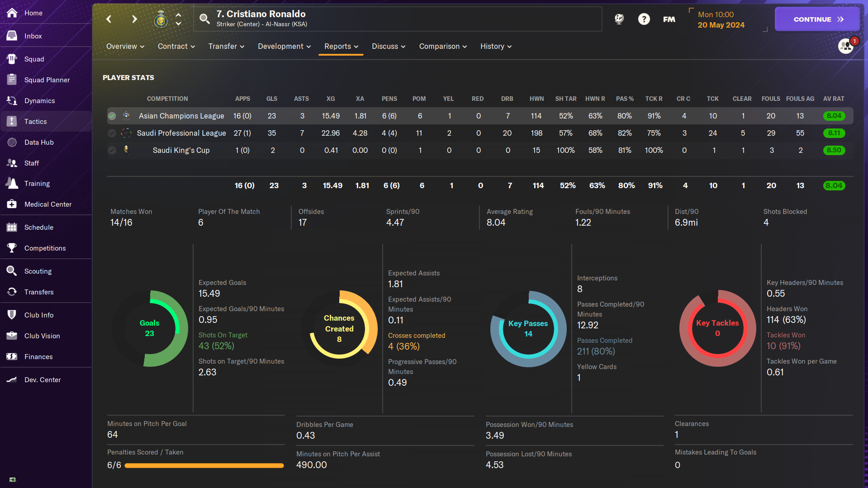Expand the Comparison dropdown
Image resolution: width=868 pixels, height=488 pixels.
click(x=443, y=46)
